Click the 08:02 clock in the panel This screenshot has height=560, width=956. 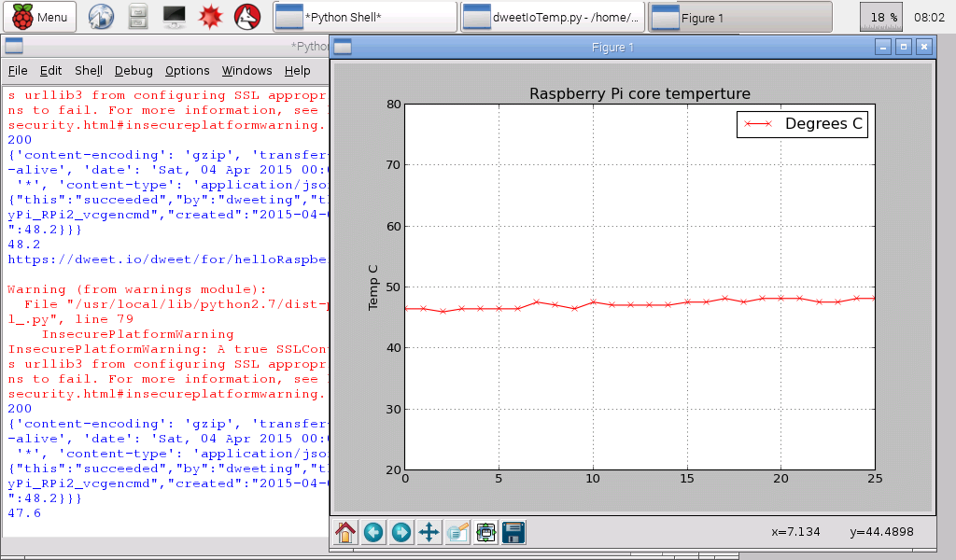tap(929, 18)
